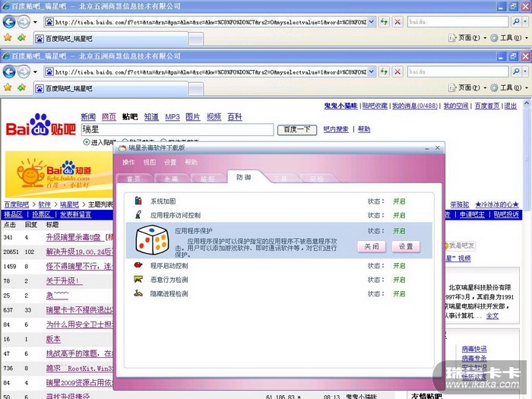This screenshot has width=532, height=399.
Task: Open thread 关于升级!
Action: (x=64, y=281)
